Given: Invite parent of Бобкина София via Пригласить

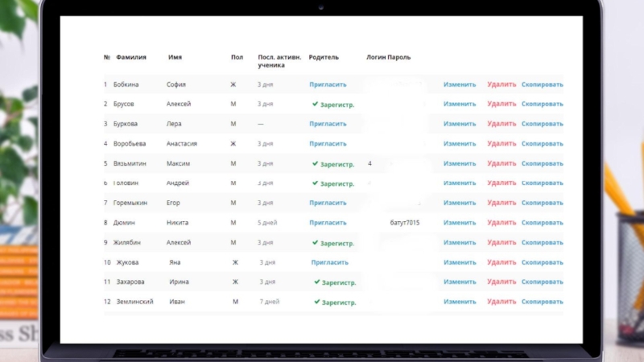Looking at the screenshot, I should point(328,84).
